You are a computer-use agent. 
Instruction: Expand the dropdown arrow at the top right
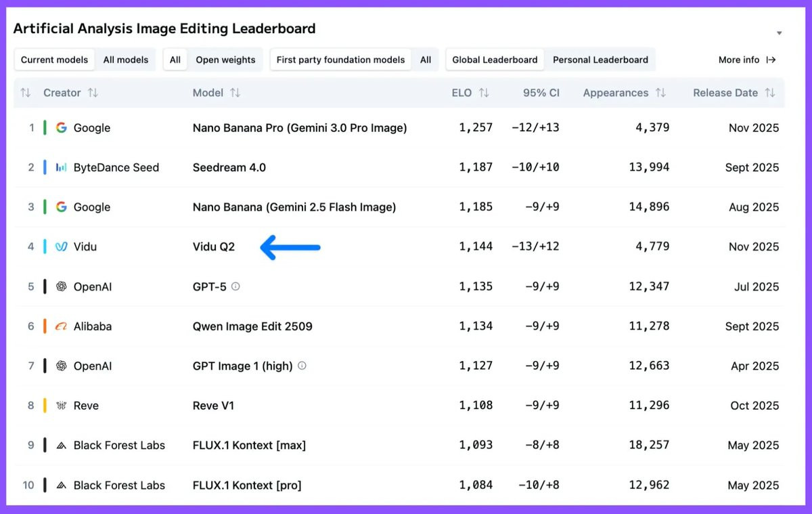coord(779,33)
